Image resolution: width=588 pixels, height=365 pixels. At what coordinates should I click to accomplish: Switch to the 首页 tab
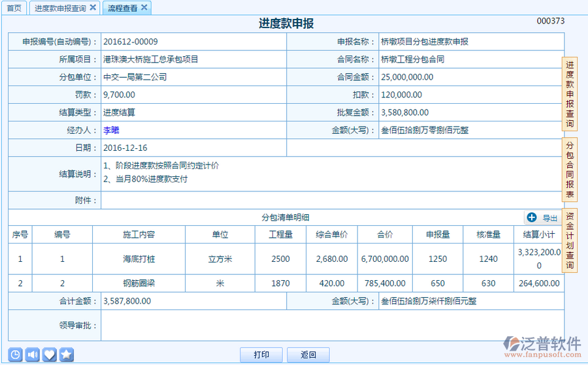coord(14,8)
